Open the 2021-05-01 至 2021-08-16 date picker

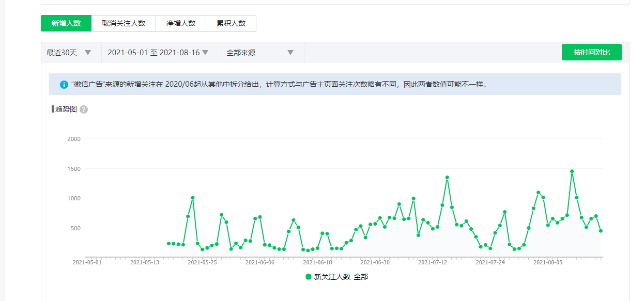tap(158, 53)
